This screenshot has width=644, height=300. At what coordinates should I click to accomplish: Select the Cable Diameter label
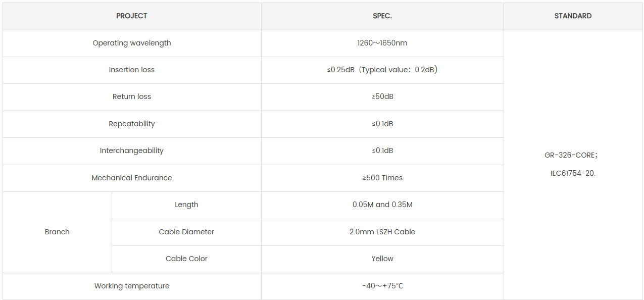pos(186,232)
